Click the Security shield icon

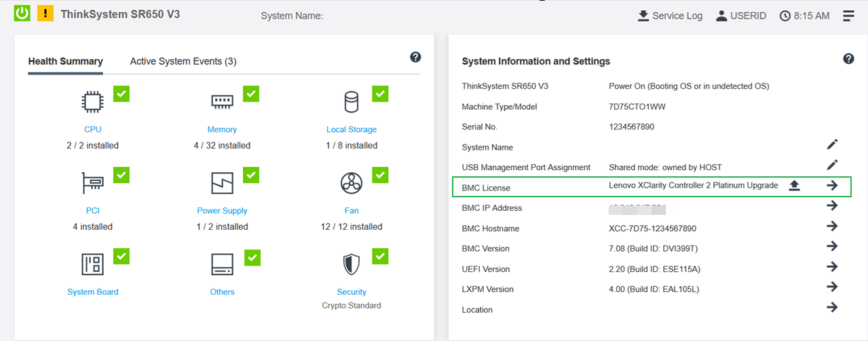coord(351,264)
